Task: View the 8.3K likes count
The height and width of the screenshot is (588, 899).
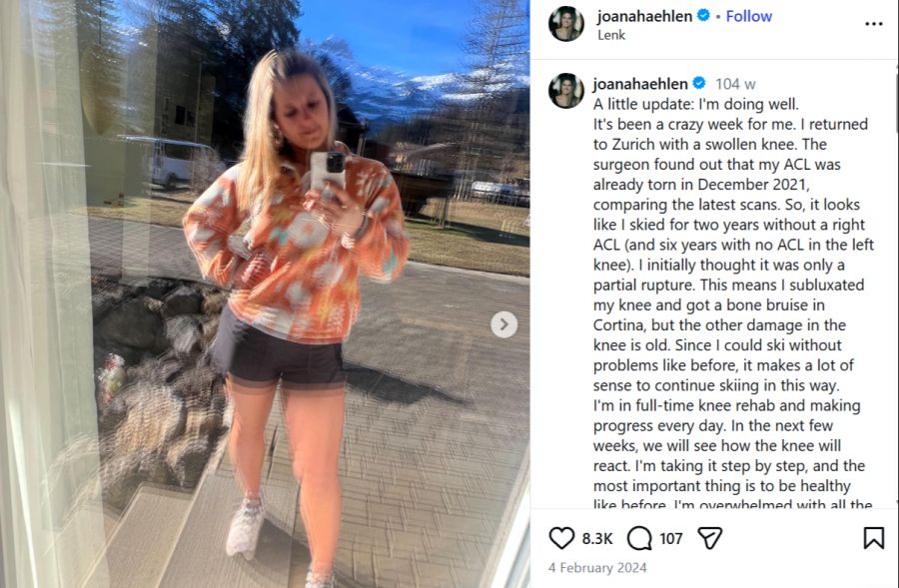Action: coord(597,539)
